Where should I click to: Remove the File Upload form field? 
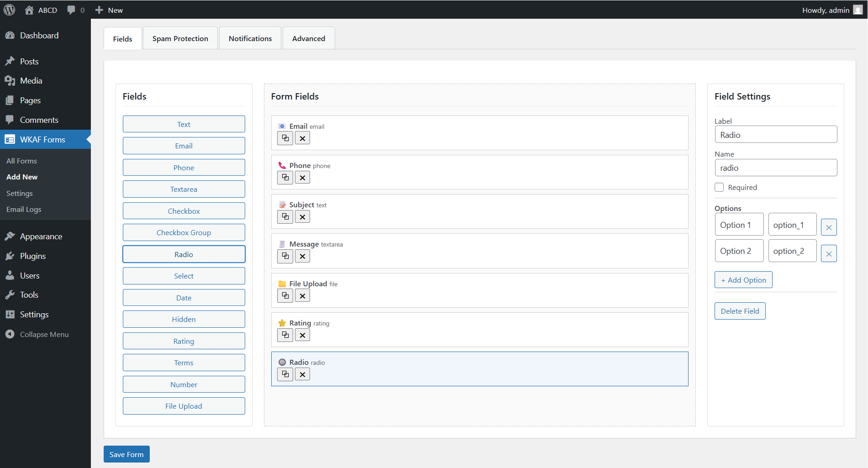pos(302,295)
